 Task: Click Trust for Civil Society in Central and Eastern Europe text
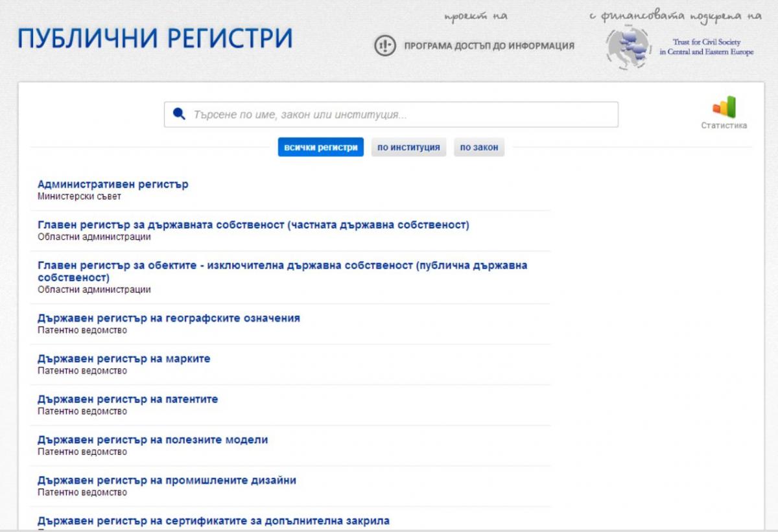[707, 47]
